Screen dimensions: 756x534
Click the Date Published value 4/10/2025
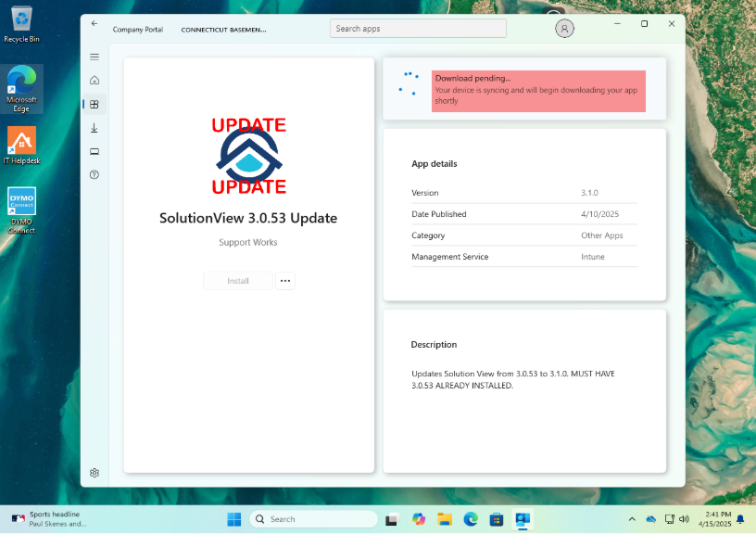pyautogui.click(x=599, y=214)
